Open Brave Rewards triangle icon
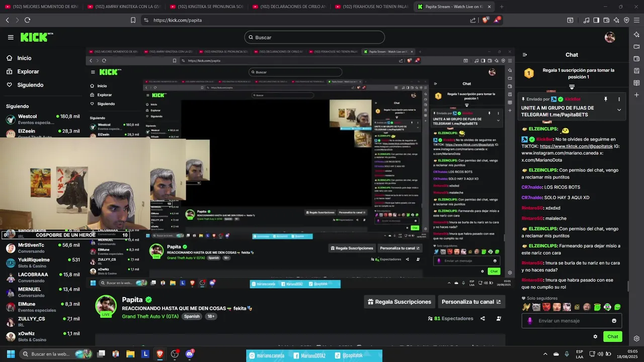The width and height of the screenshot is (644, 362). (x=498, y=20)
